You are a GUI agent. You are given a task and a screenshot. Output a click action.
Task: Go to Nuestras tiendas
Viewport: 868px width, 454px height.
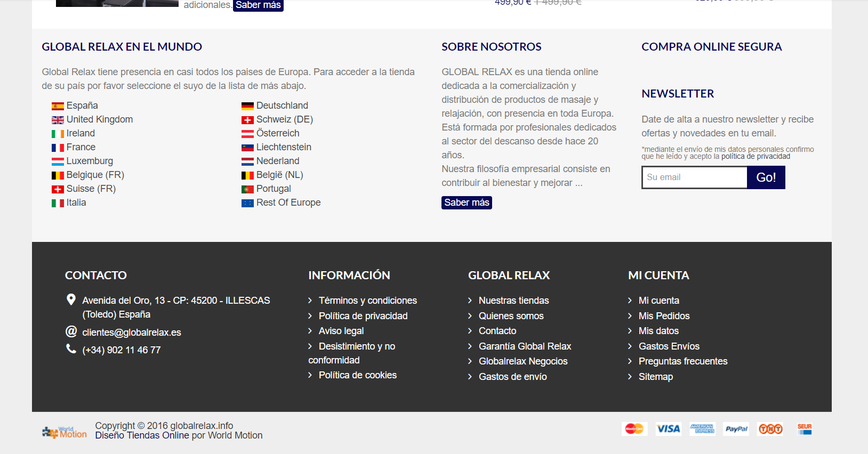(514, 301)
